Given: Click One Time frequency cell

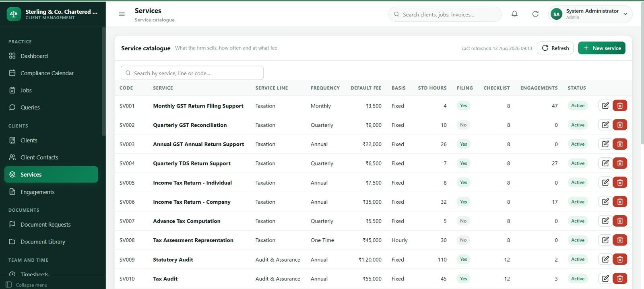Looking at the screenshot, I should 322,240.
